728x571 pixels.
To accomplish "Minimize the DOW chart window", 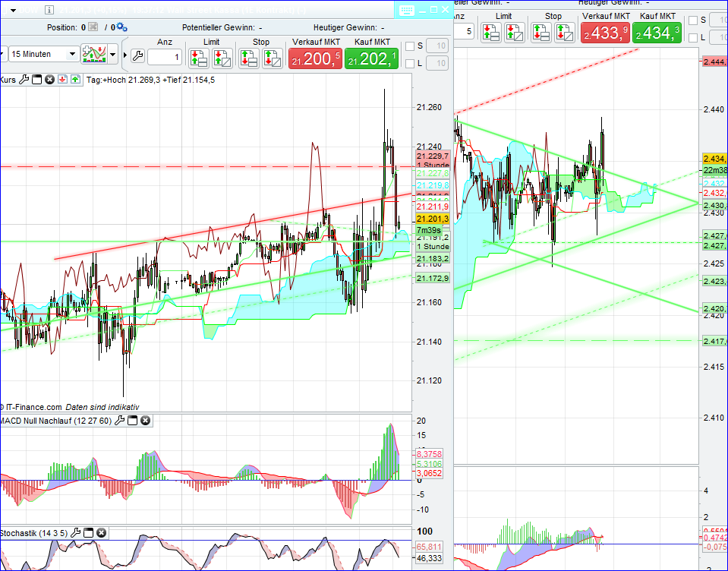I will 422,10.
